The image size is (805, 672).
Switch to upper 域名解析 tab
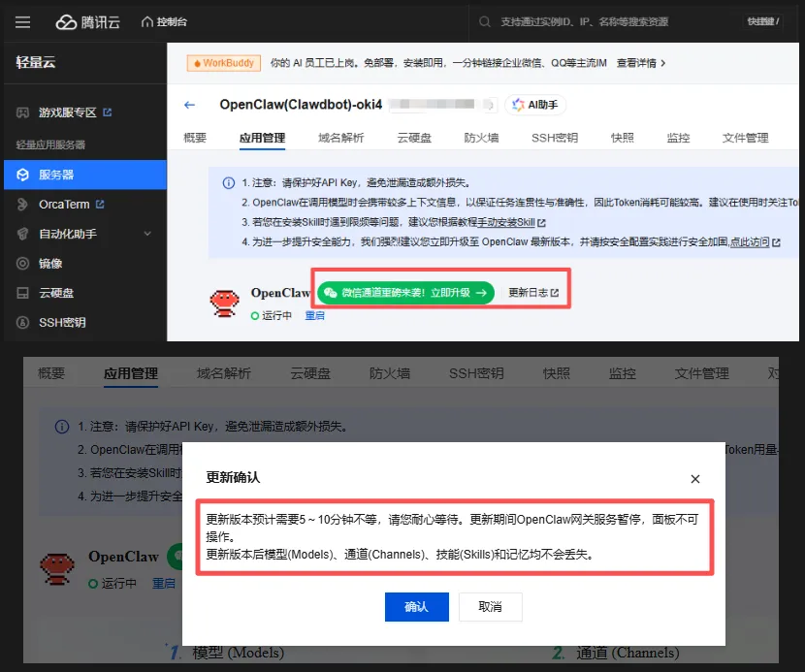pyautogui.click(x=340, y=138)
